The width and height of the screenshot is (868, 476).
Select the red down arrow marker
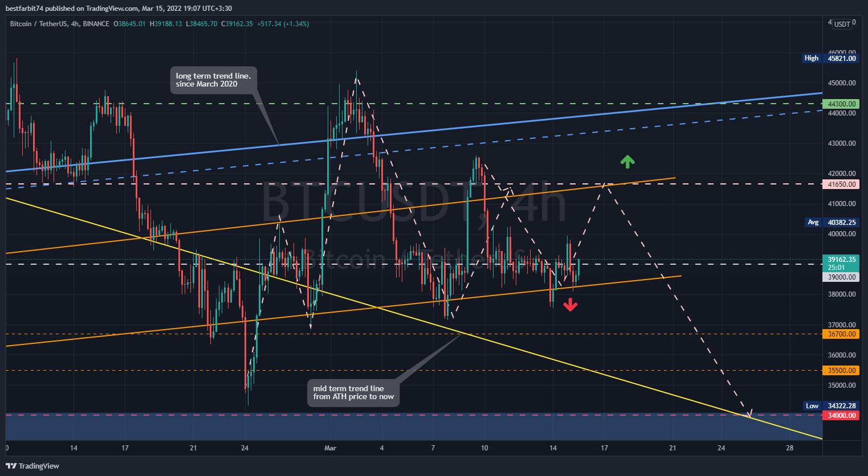click(570, 305)
